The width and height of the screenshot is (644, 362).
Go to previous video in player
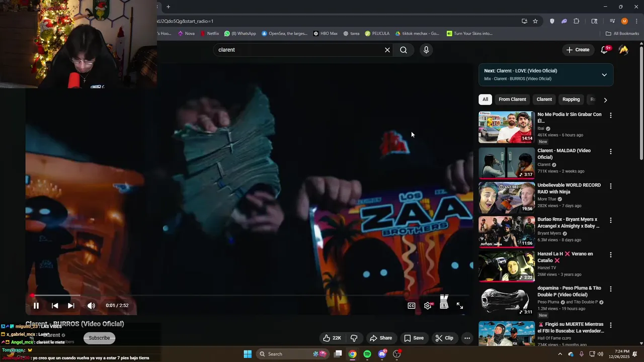point(55,306)
